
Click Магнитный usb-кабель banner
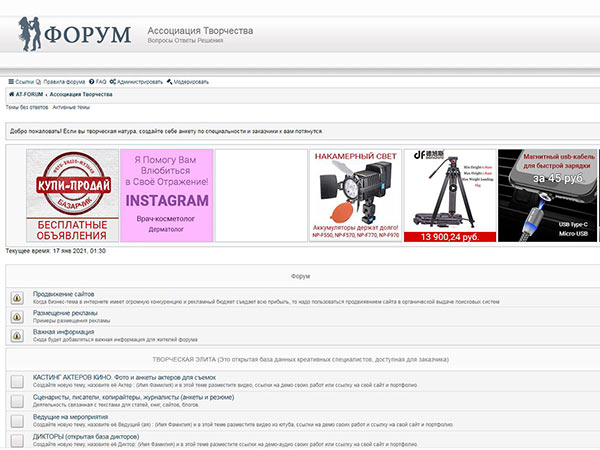[x=548, y=196]
